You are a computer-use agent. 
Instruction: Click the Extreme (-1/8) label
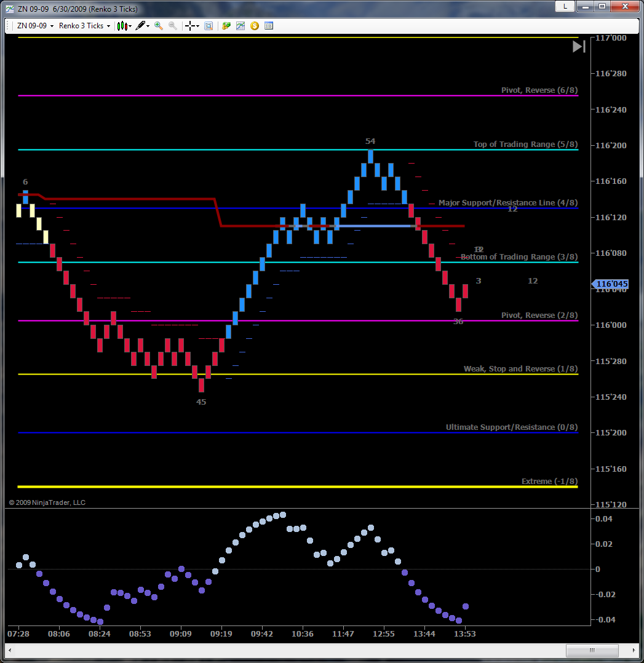[549, 481]
